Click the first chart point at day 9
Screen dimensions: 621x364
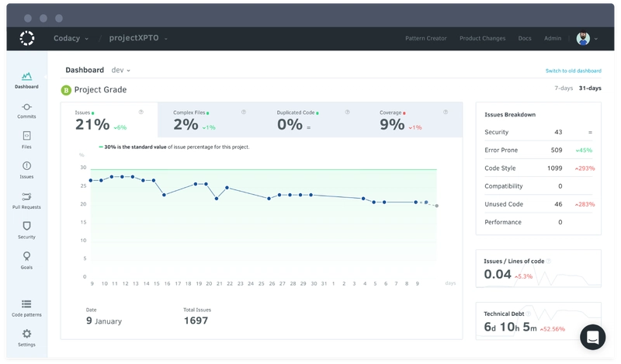click(91, 180)
